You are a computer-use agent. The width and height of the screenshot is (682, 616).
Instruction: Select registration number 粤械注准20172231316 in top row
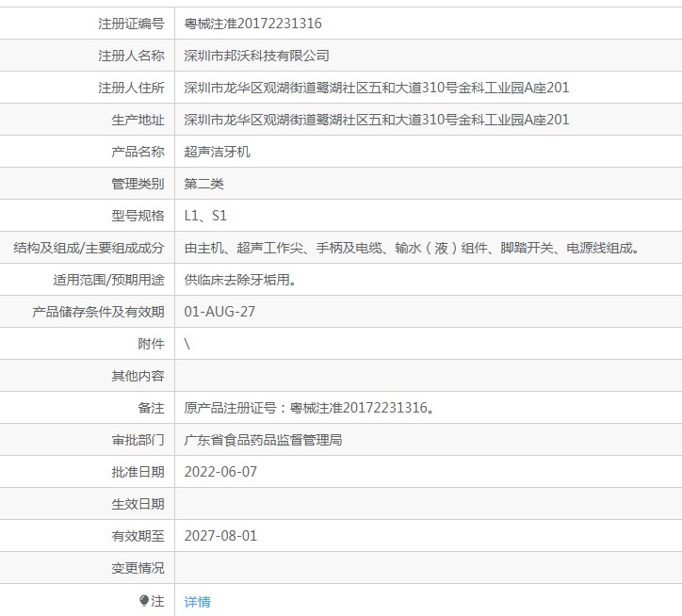coord(252,24)
